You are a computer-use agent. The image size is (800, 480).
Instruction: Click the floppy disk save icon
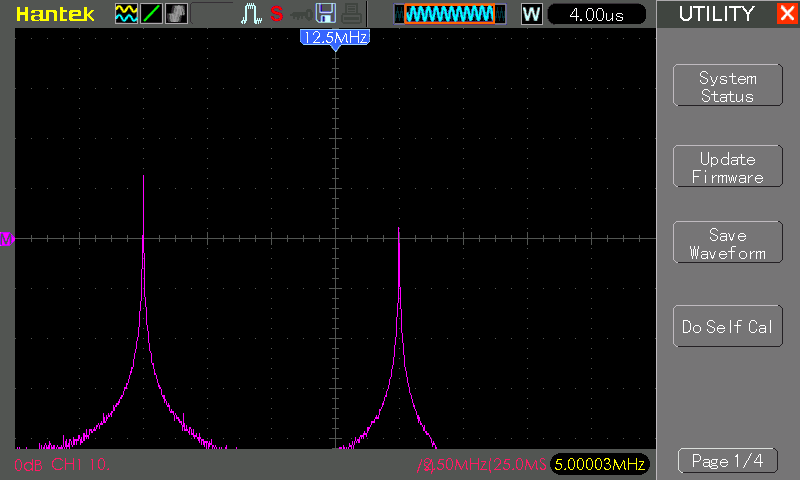click(x=326, y=13)
